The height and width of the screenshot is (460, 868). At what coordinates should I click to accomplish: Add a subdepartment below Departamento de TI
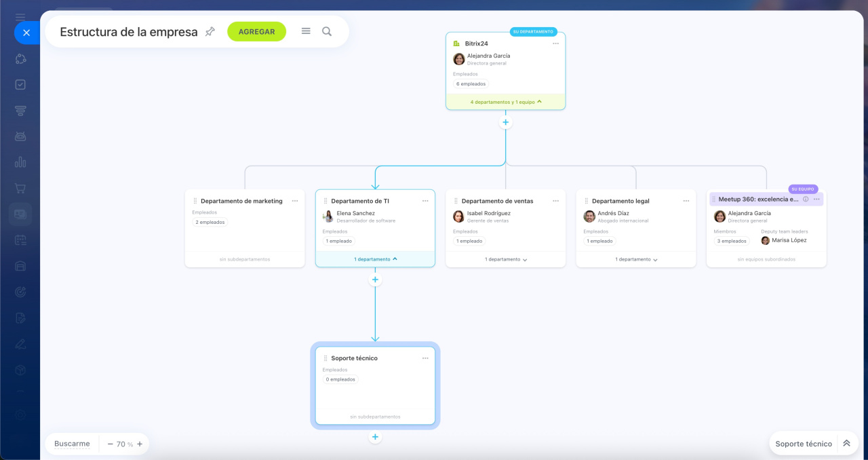(x=375, y=280)
